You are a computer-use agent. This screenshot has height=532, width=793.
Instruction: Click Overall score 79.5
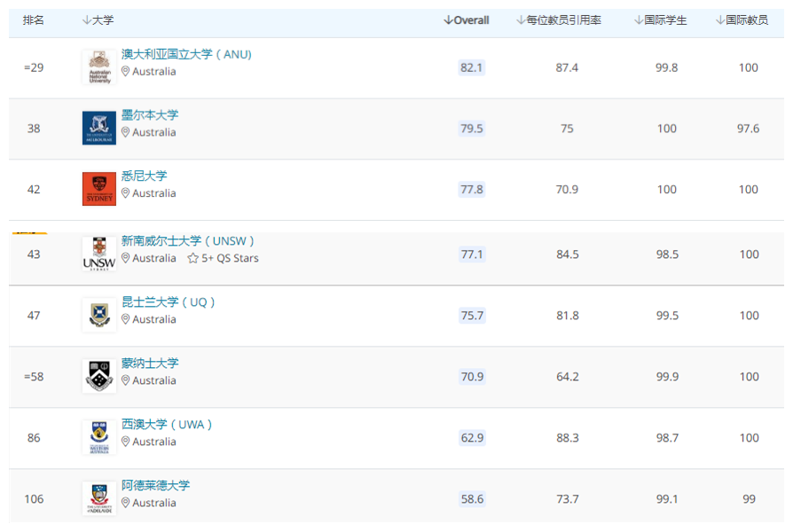click(471, 129)
